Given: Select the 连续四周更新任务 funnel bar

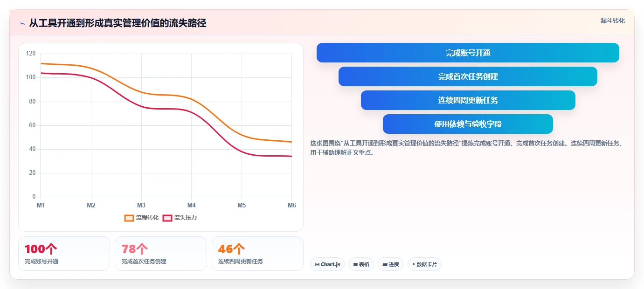Looking at the screenshot, I should click(x=468, y=100).
